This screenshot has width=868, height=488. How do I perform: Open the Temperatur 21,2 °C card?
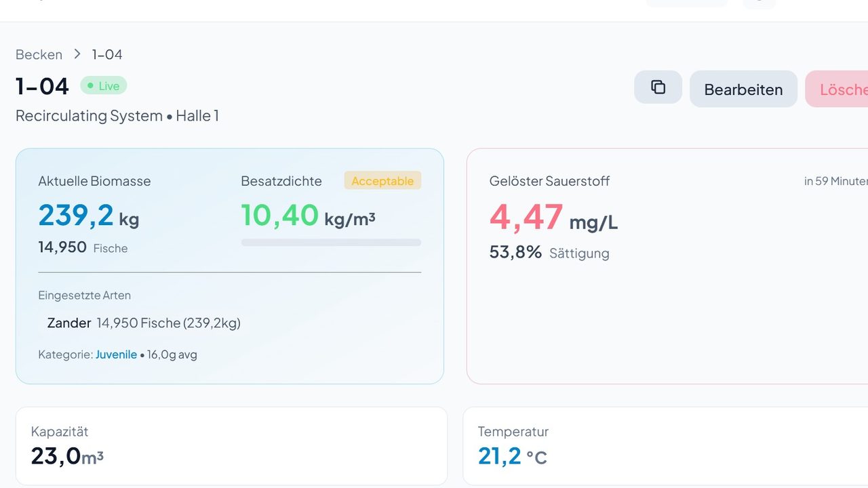coord(665,446)
